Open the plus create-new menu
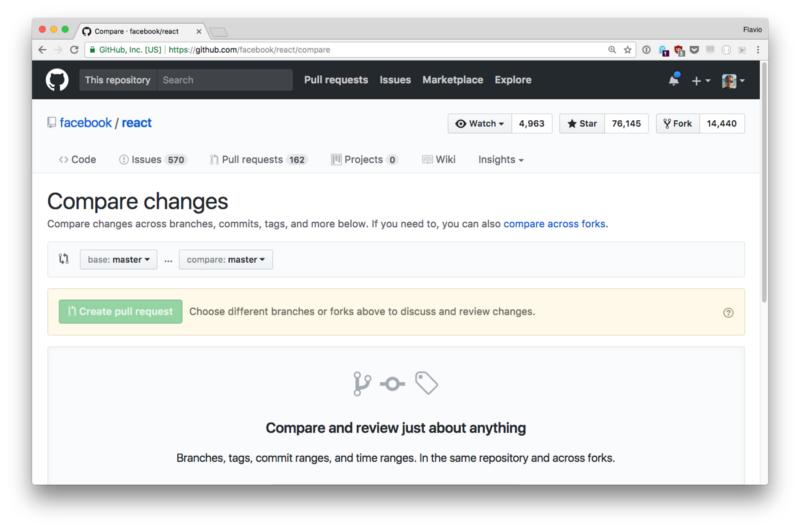 point(701,81)
